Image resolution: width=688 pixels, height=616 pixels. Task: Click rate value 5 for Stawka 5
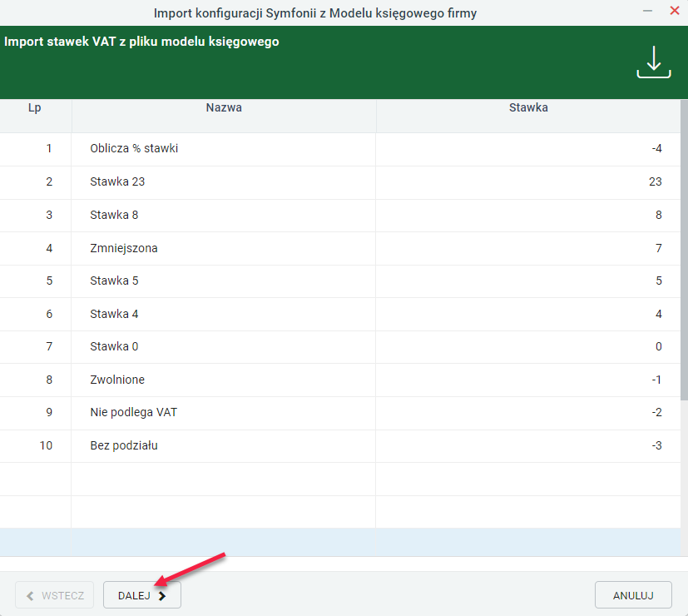coord(659,281)
